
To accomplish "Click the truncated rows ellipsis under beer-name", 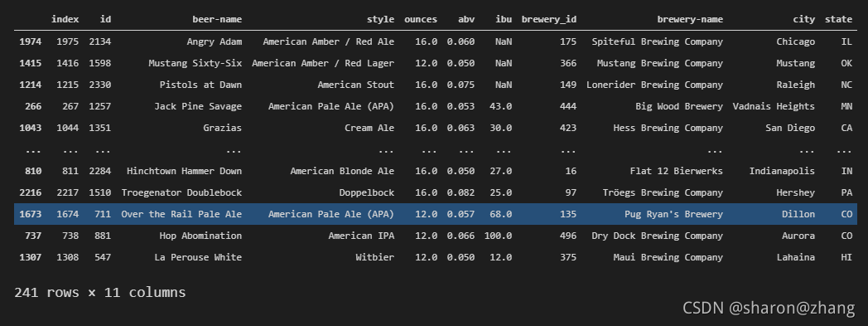I will pyautogui.click(x=234, y=149).
